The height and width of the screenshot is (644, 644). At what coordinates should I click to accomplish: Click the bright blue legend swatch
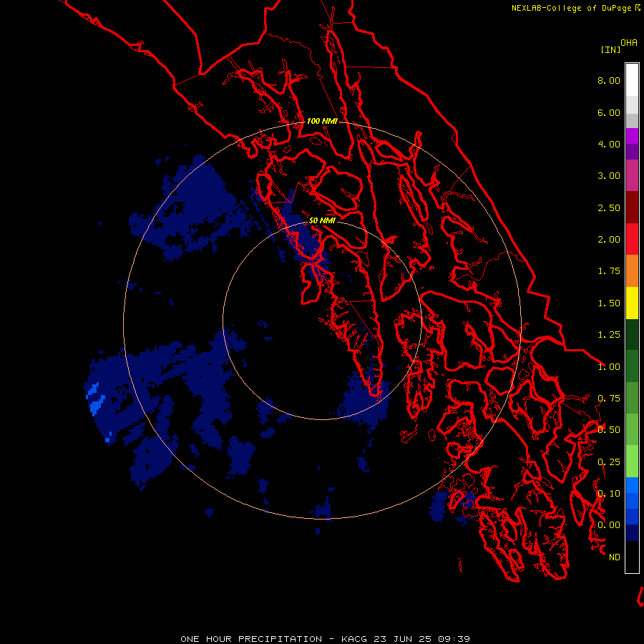(x=632, y=485)
